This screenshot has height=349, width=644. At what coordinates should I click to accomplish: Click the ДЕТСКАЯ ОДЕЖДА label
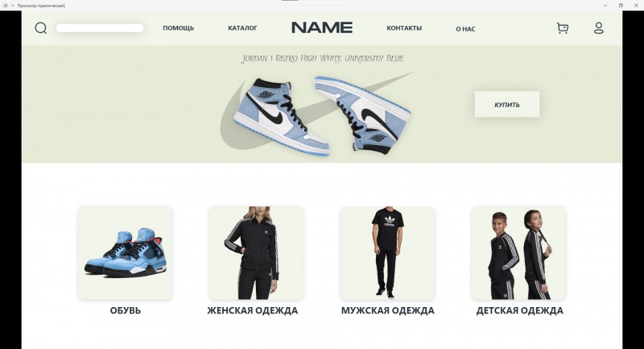(x=519, y=310)
